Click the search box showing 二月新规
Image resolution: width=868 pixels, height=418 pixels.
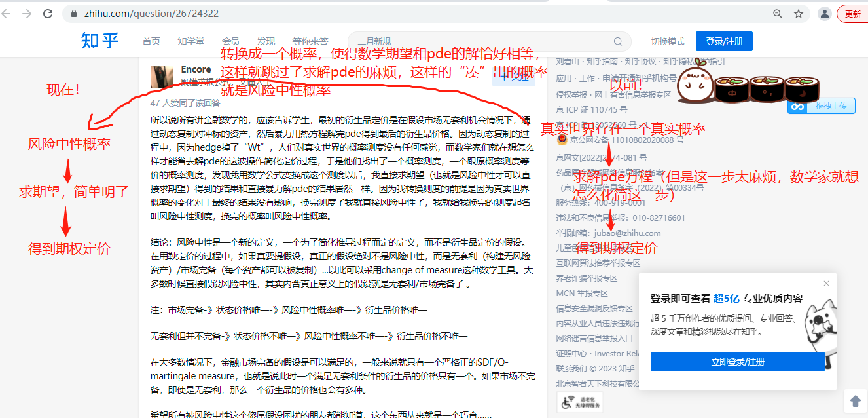point(489,41)
